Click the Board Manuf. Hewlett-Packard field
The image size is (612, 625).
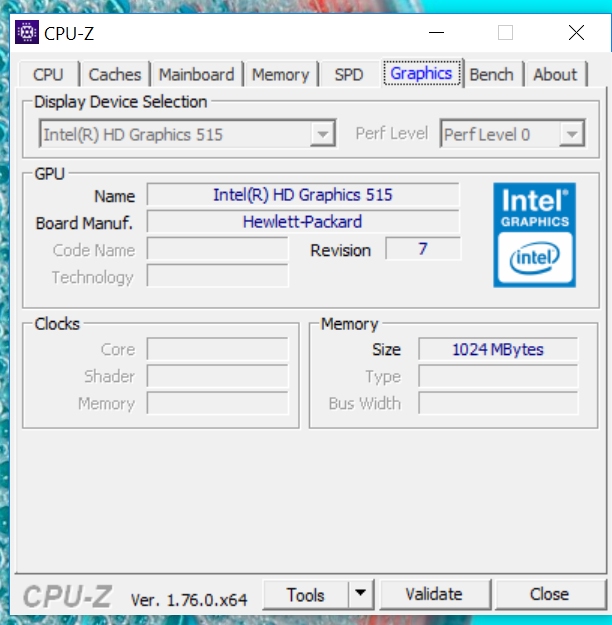[303, 222]
